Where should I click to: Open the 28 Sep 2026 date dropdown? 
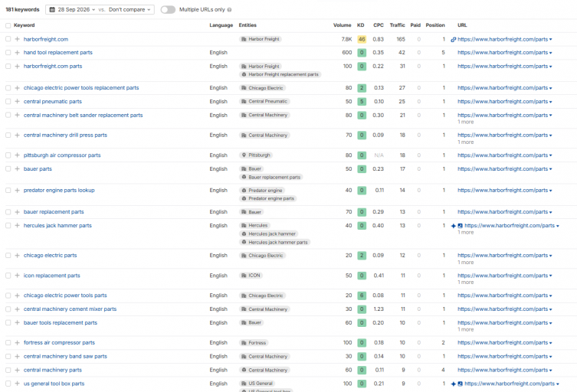point(73,9)
